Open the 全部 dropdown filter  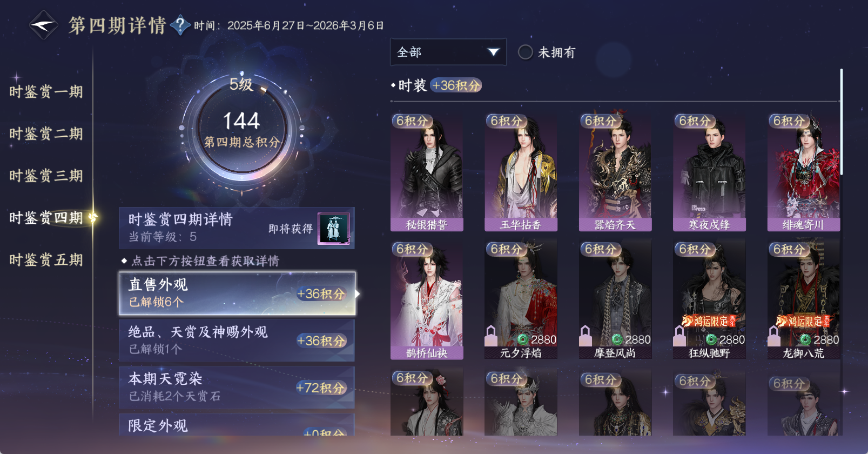coord(448,52)
